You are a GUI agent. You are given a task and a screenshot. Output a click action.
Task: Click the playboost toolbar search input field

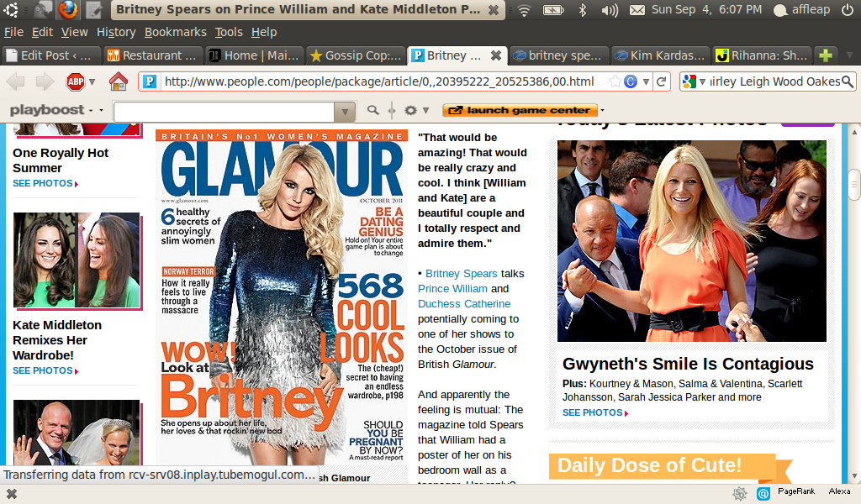click(224, 112)
